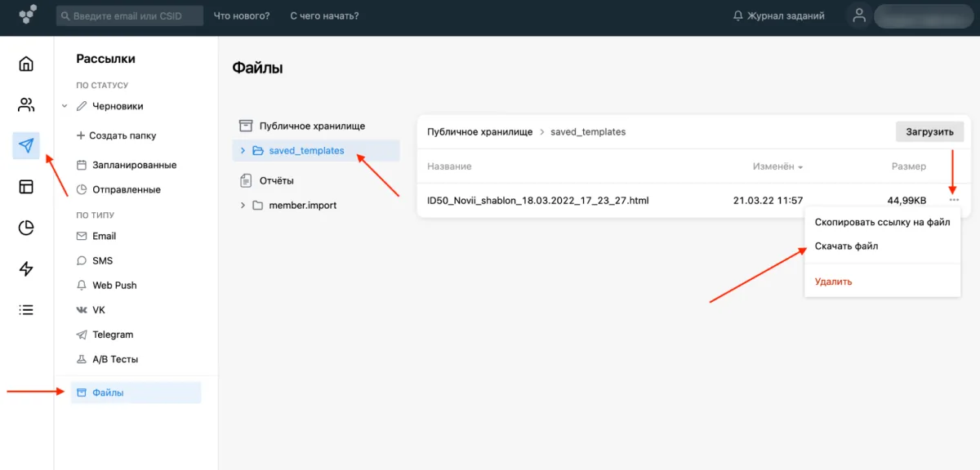Select the paper plane mailings icon
This screenshot has width=980, height=470.
coord(26,146)
